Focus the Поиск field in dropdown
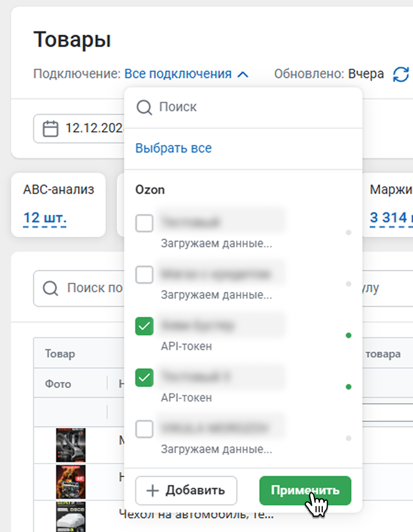 coord(248,108)
